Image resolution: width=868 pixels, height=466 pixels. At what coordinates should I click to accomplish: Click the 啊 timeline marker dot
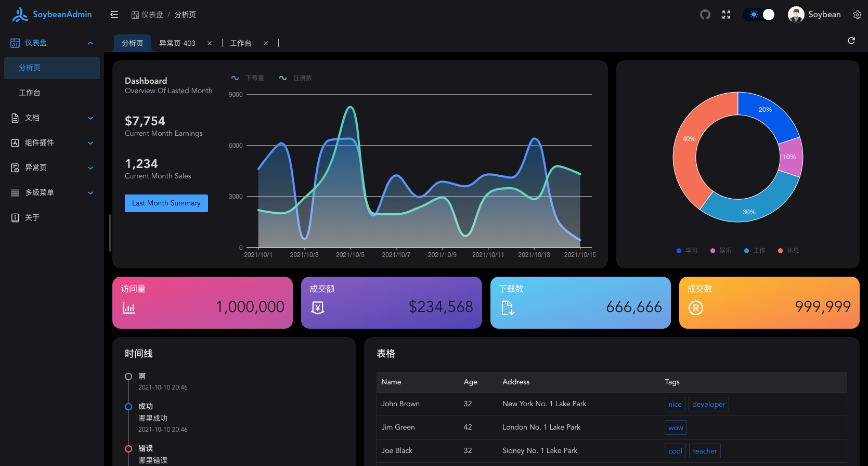tap(128, 377)
